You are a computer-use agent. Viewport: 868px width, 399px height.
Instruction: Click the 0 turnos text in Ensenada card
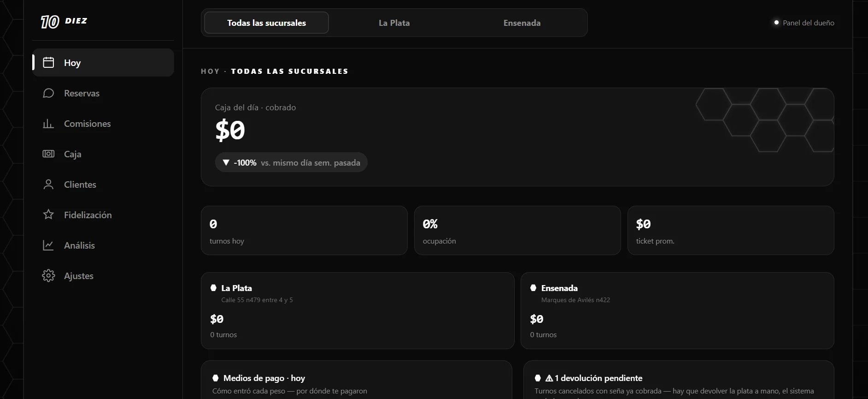point(543,335)
